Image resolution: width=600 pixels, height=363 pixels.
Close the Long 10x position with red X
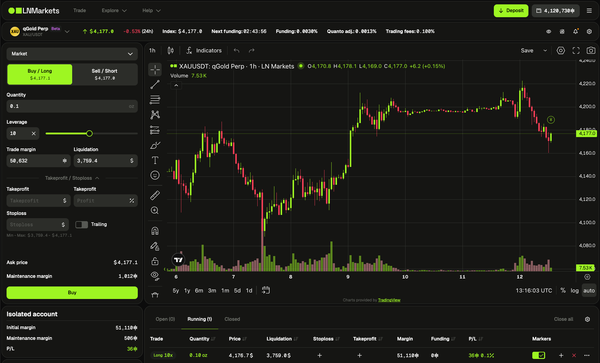pyautogui.click(x=574, y=355)
